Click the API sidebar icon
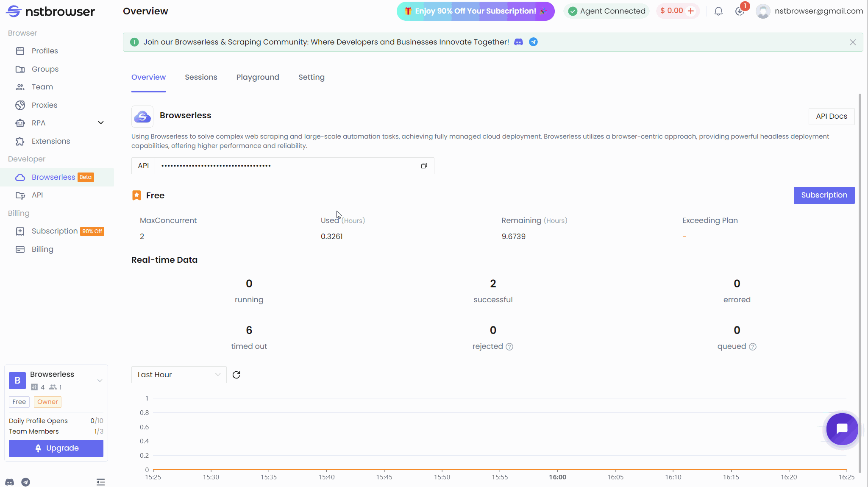 point(20,195)
